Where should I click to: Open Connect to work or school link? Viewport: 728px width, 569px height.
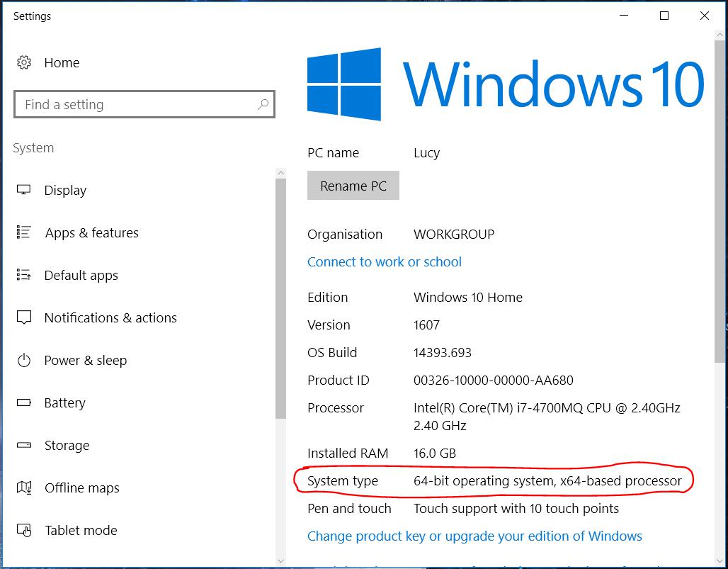click(385, 262)
